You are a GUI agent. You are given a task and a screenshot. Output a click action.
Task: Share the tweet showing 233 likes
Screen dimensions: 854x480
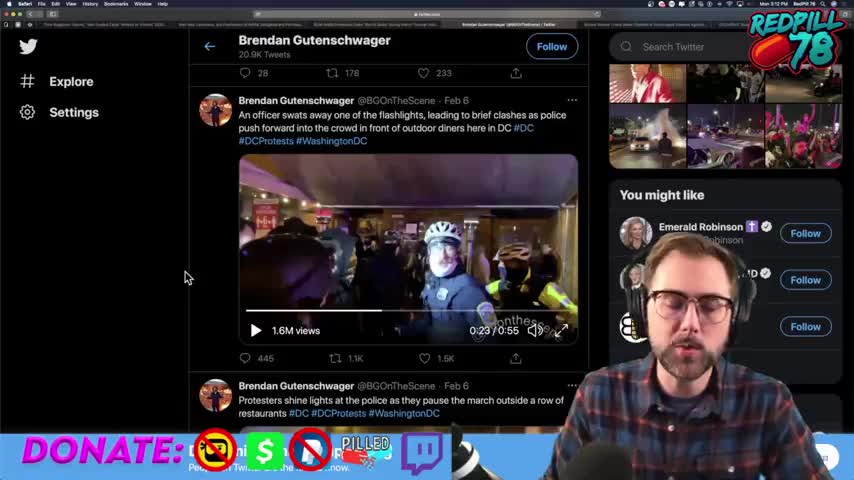click(516, 73)
